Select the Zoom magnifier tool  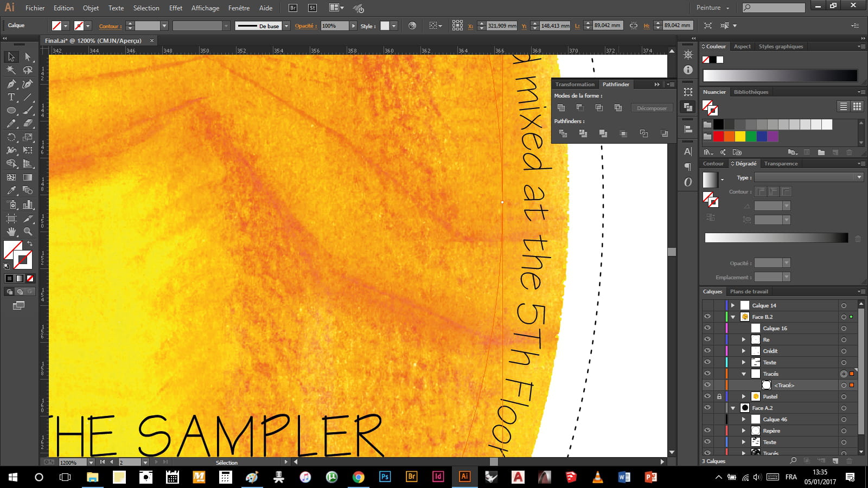(x=28, y=232)
